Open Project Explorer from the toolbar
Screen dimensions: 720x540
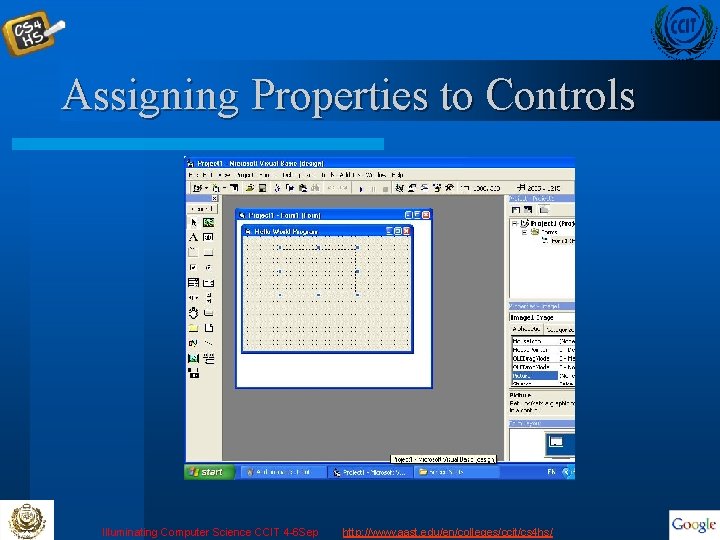[399, 188]
